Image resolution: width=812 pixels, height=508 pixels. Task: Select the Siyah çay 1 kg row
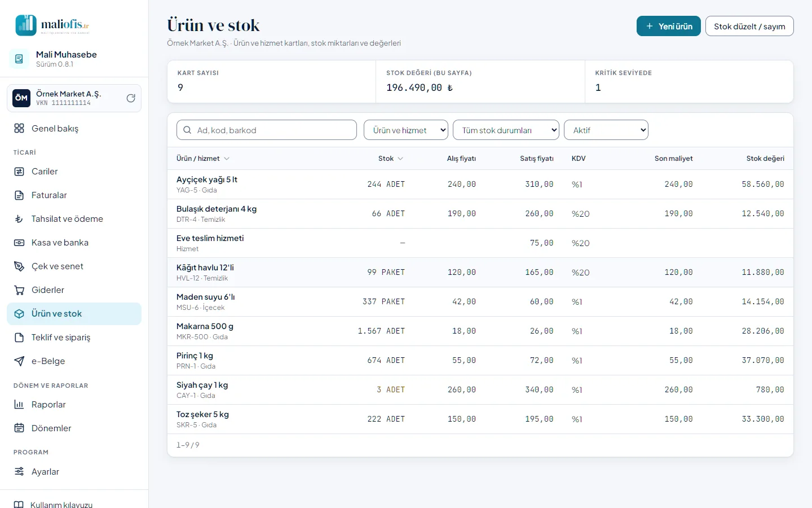480,390
